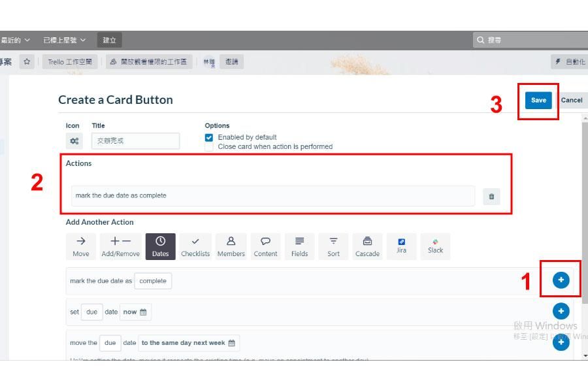Open the Cascade action category
The height and width of the screenshot is (392, 588).
(x=367, y=246)
